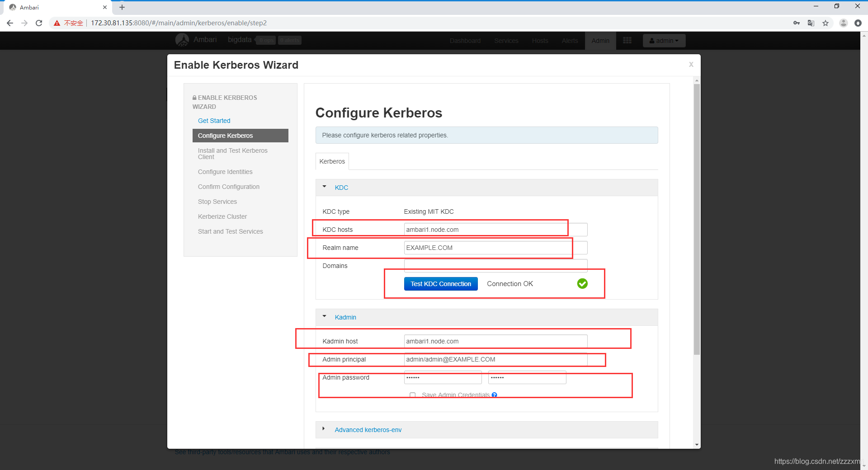The height and width of the screenshot is (470, 868).
Task: Click the 0 ops badge
Action: click(x=267, y=40)
